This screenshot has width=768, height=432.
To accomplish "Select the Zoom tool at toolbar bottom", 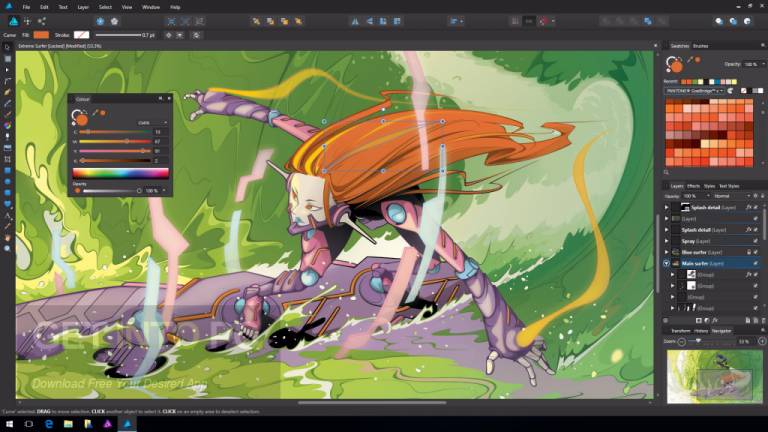I will 7,248.
